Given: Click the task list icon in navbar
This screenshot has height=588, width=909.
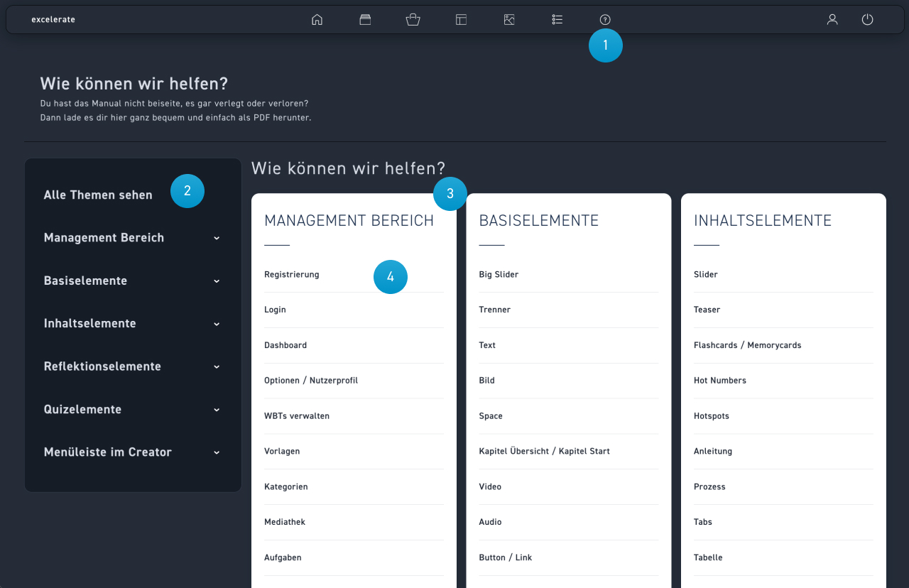Looking at the screenshot, I should point(557,20).
